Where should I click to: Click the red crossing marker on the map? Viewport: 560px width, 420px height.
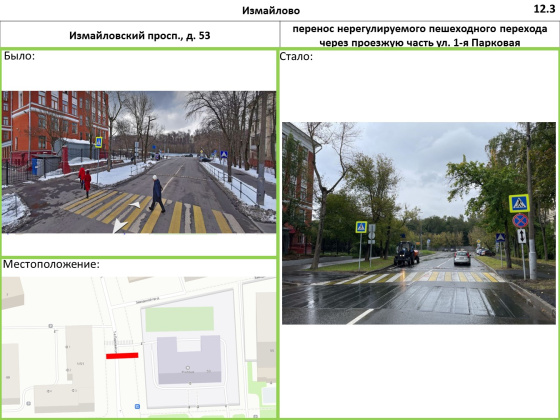click(122, 355)
